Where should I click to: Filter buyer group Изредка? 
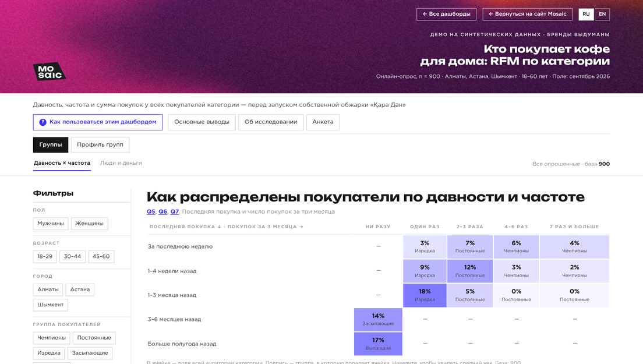click(49, 353)
